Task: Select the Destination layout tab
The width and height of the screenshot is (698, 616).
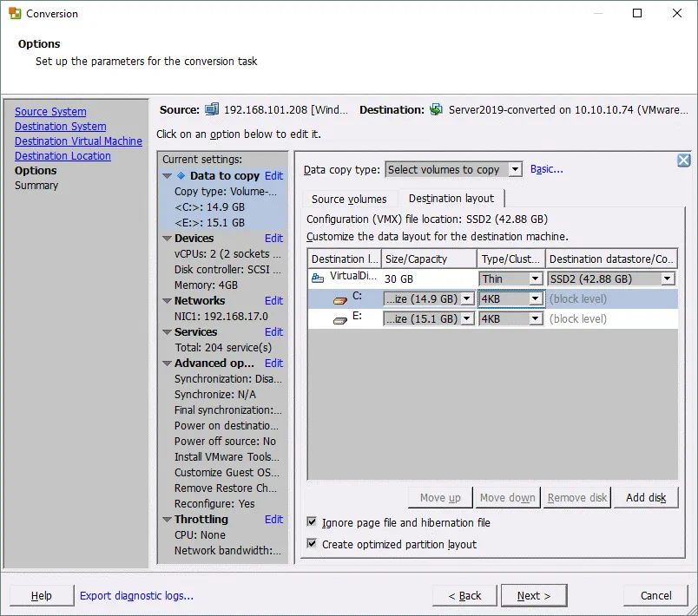Action: [451, 199]
